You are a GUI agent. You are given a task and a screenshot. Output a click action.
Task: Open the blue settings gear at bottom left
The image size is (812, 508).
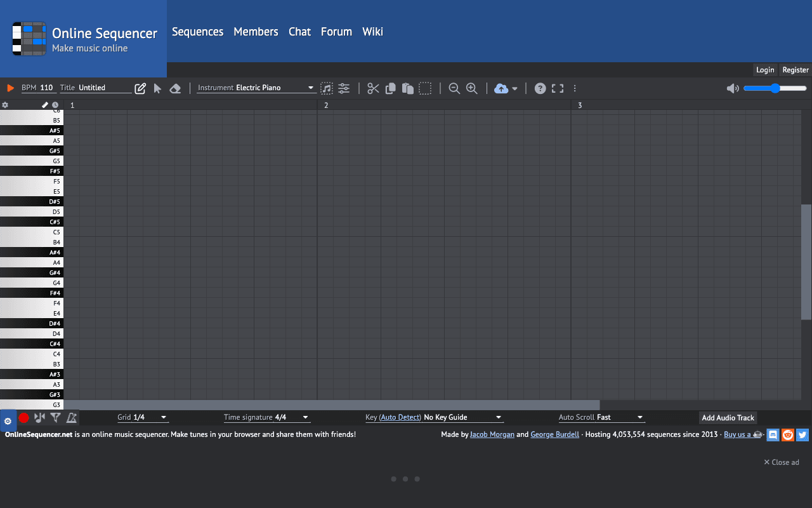(8, 420)
